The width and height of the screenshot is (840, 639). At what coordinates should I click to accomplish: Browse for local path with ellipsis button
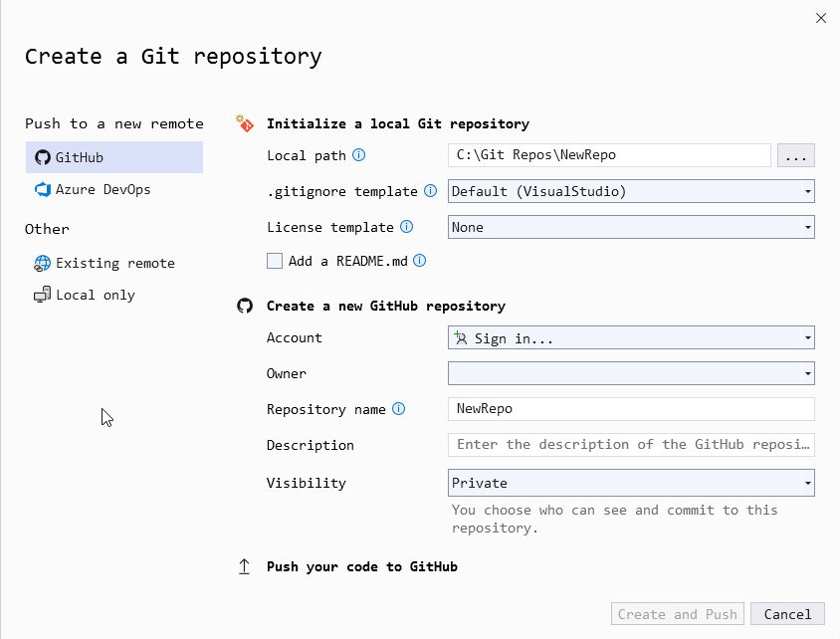[795, 155]
